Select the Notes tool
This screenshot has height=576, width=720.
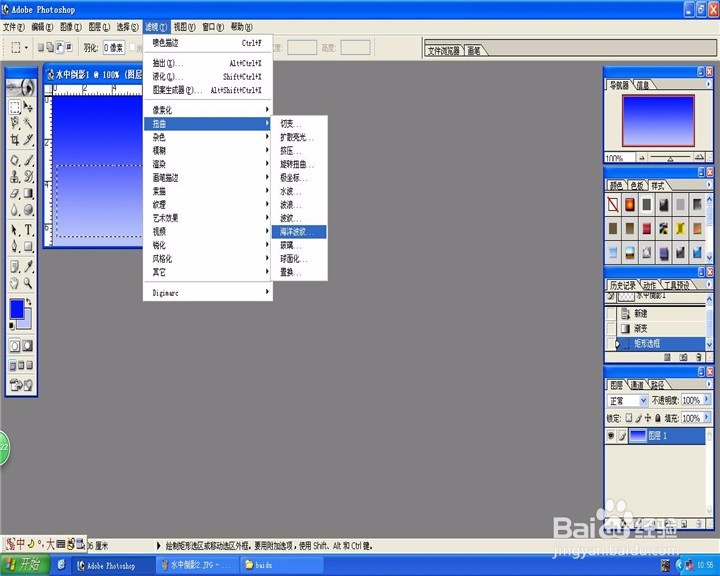point(15,266)
